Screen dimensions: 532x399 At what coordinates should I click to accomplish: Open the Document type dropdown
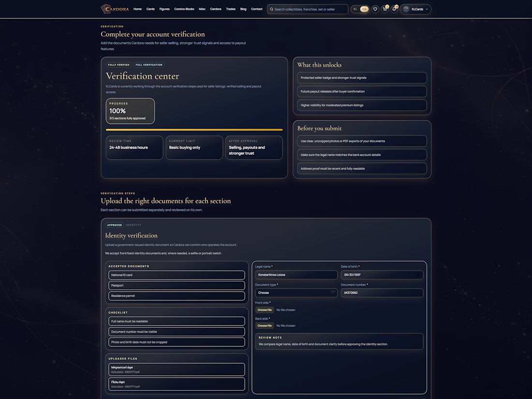[296, 293]
